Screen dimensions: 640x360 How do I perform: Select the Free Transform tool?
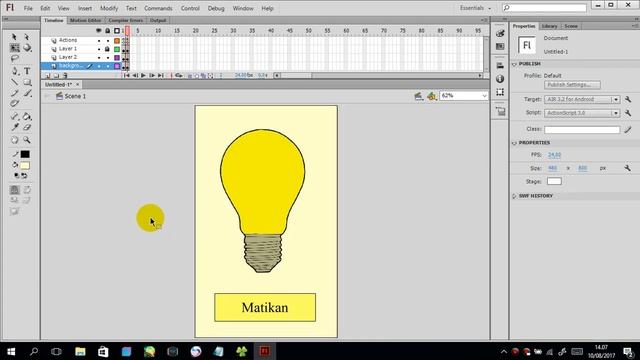[14, 48]
